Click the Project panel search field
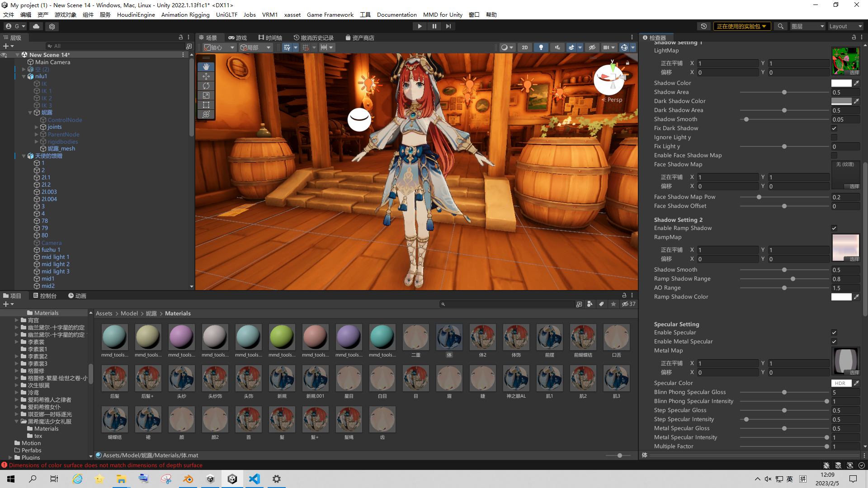The width and height of the screenshot is (868, 488). [x=508, y=304]
